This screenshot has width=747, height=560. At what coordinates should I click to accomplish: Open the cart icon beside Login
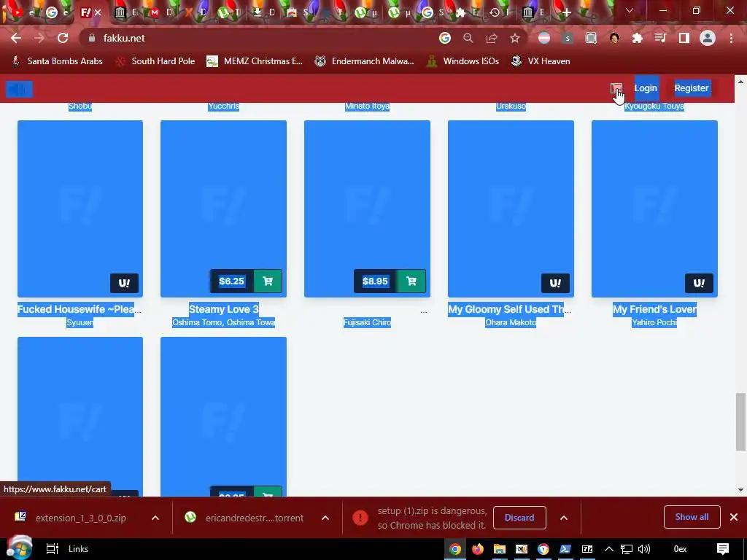pyautogui.click(x=616, y=88)
